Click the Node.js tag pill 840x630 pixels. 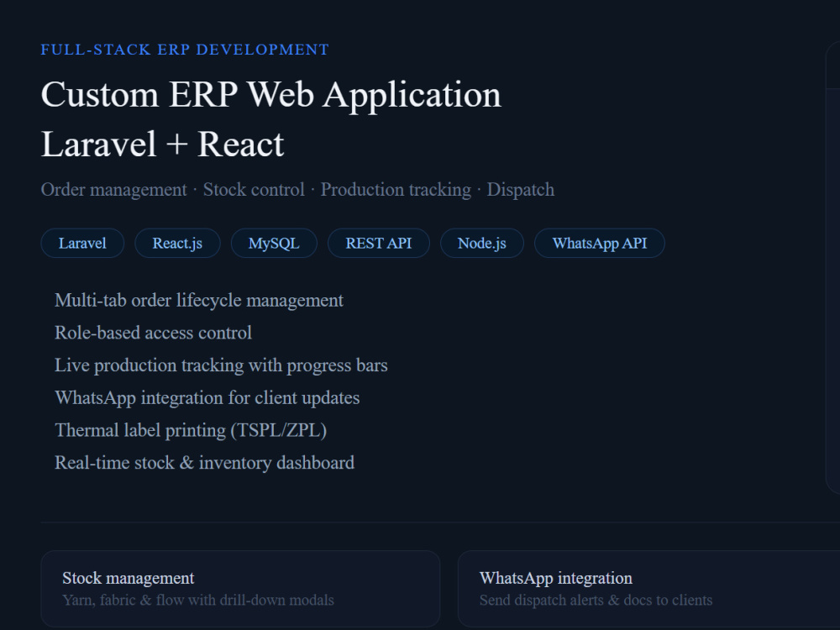point(481,244)
